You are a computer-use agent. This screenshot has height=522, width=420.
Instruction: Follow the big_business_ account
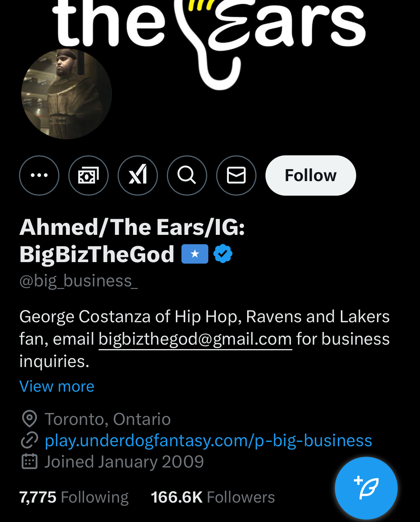tap(311, 175)
